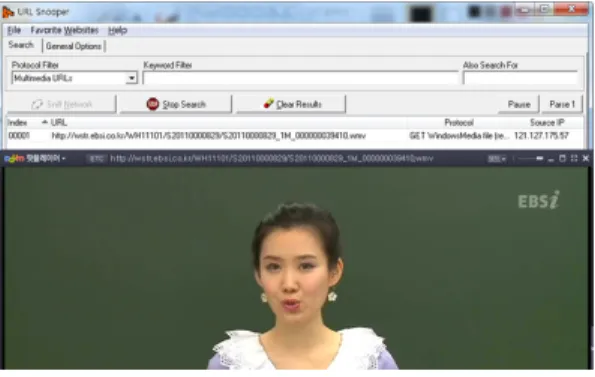Click the Clear Results button

(x=291, y=104)
